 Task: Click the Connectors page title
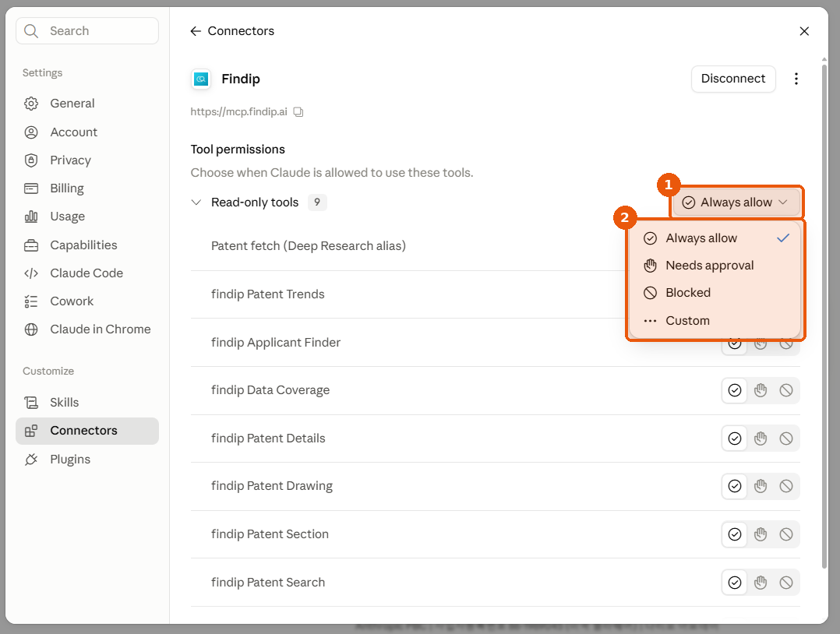[x=241, y=31]
